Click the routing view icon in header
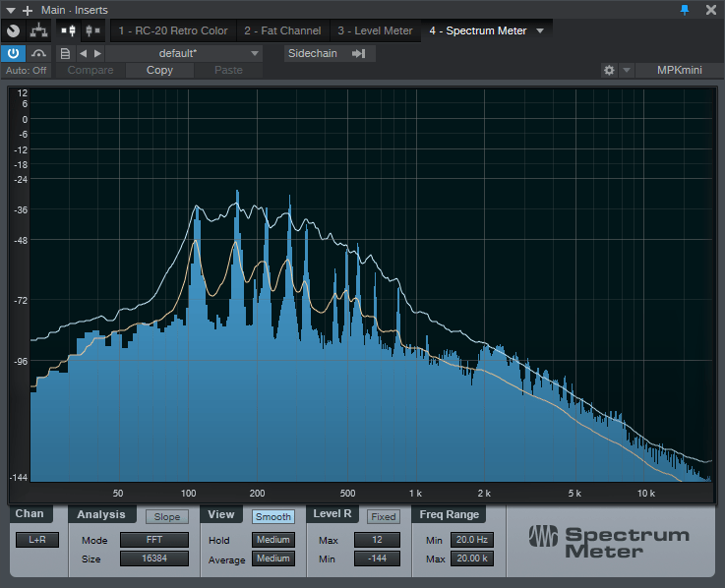The image size is (725, 588). 38,30
